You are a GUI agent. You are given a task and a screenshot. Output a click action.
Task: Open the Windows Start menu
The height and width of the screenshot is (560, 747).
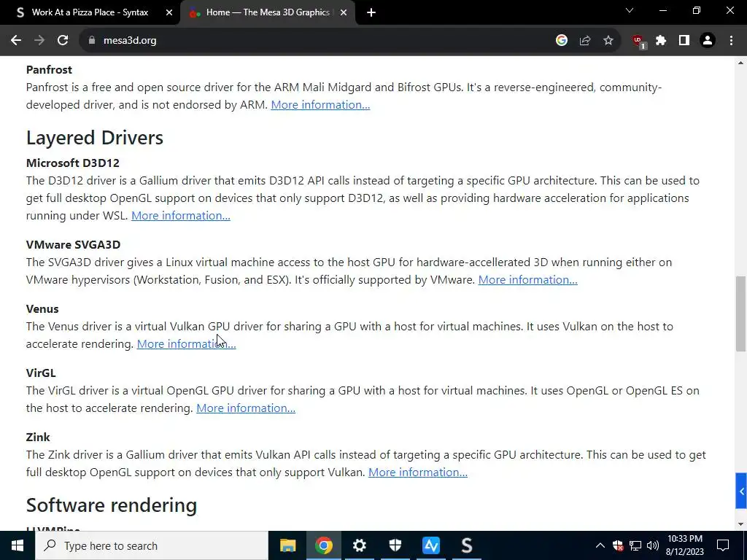point(18,545)
